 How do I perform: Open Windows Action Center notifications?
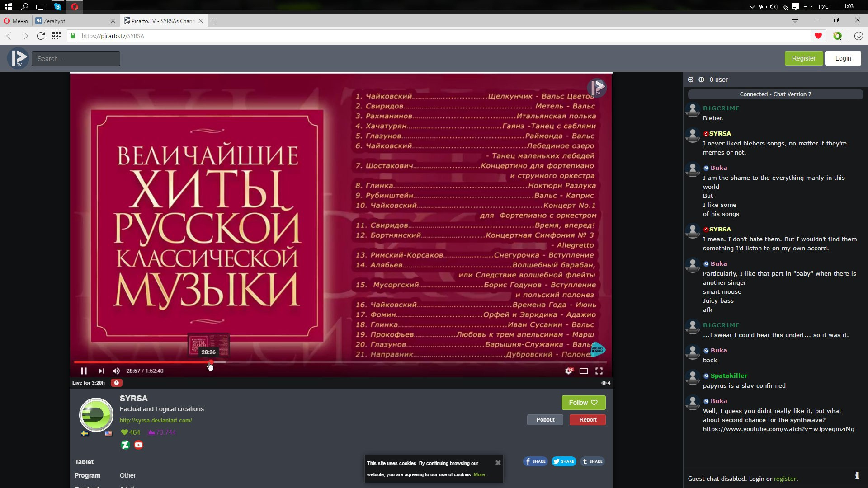(x=796, y=6)
